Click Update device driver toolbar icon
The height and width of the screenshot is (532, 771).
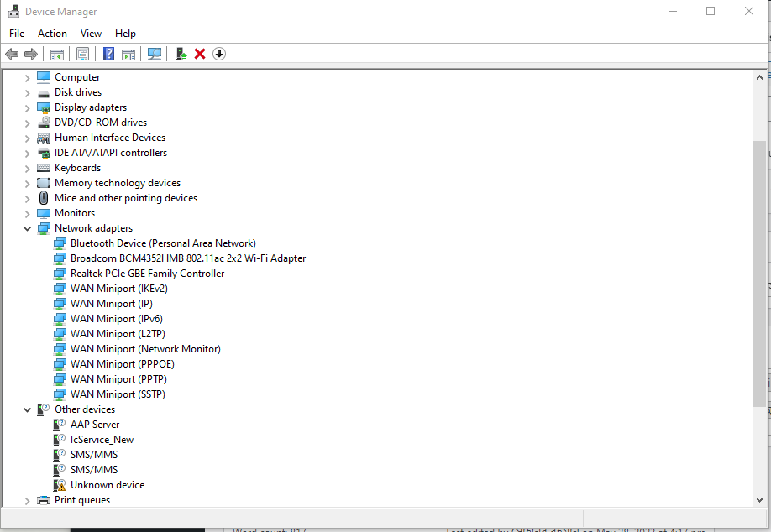click(x=181, y=54)
